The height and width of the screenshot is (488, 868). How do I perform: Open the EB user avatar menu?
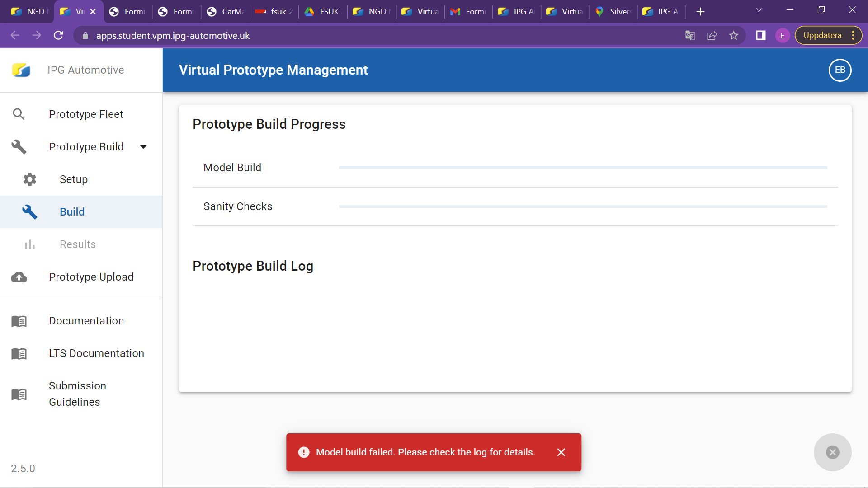point(840,70)
